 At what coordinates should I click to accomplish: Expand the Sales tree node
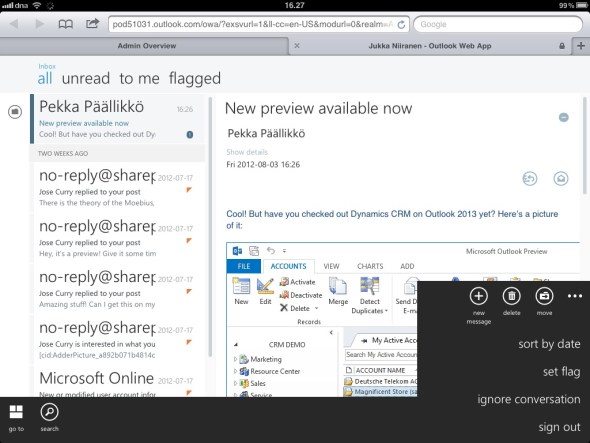tap(236, 383)
